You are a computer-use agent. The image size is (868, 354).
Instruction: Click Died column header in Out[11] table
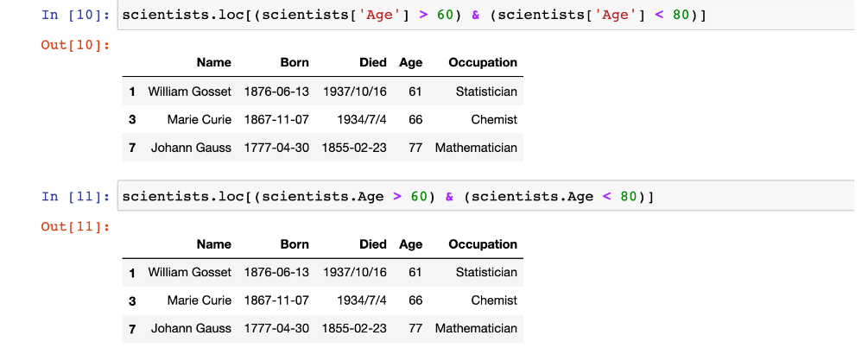(x=373, y=244)
